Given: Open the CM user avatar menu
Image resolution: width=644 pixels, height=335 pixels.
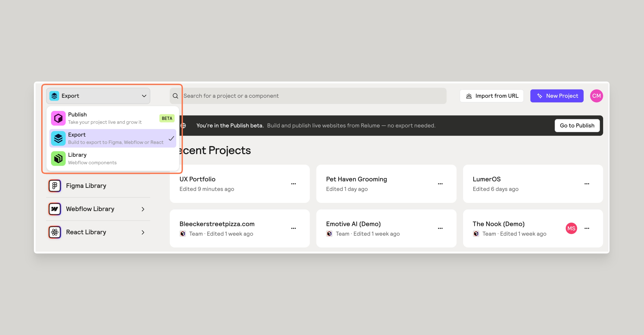Looking at the screenshot, I should click(x=597, y=96).
